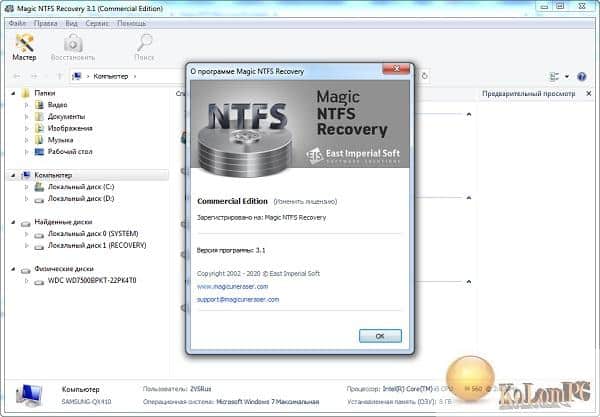
Task: Select the Изображения folder icon
Action: click(39, 128)
